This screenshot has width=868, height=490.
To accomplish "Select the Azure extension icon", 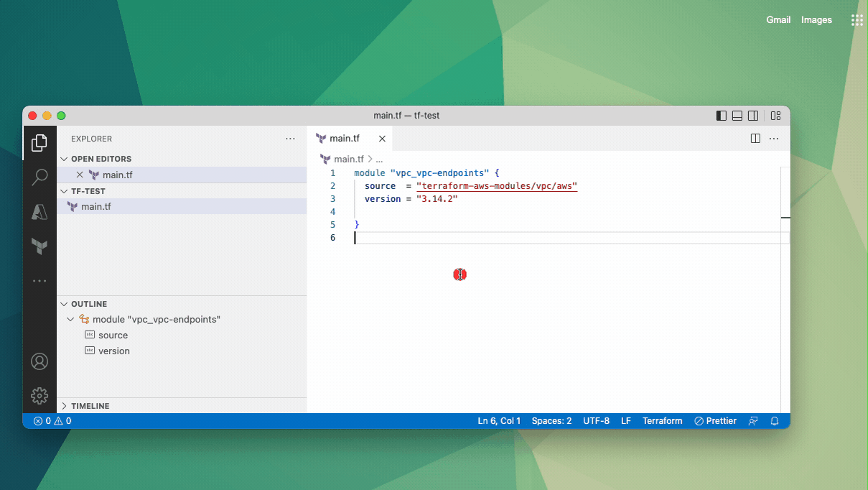I will point(39,211).
